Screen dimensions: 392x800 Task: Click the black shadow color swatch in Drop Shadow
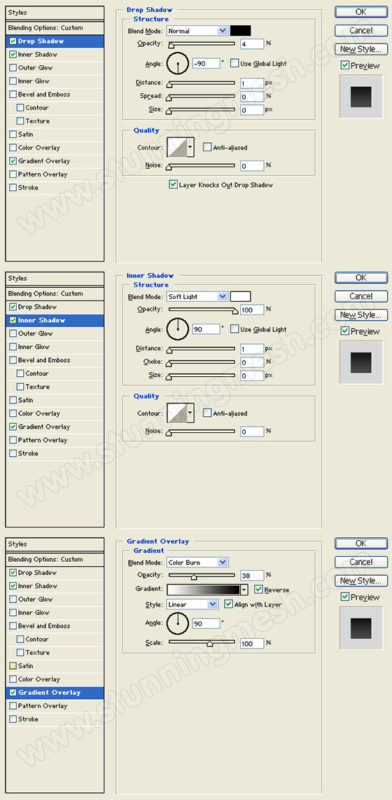pos(240,31)
